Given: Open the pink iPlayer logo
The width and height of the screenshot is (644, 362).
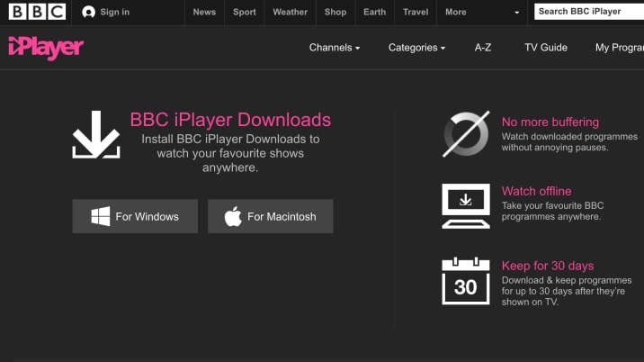Looking at the screenshot, I should pyautogui.click(x=46, y=48).
